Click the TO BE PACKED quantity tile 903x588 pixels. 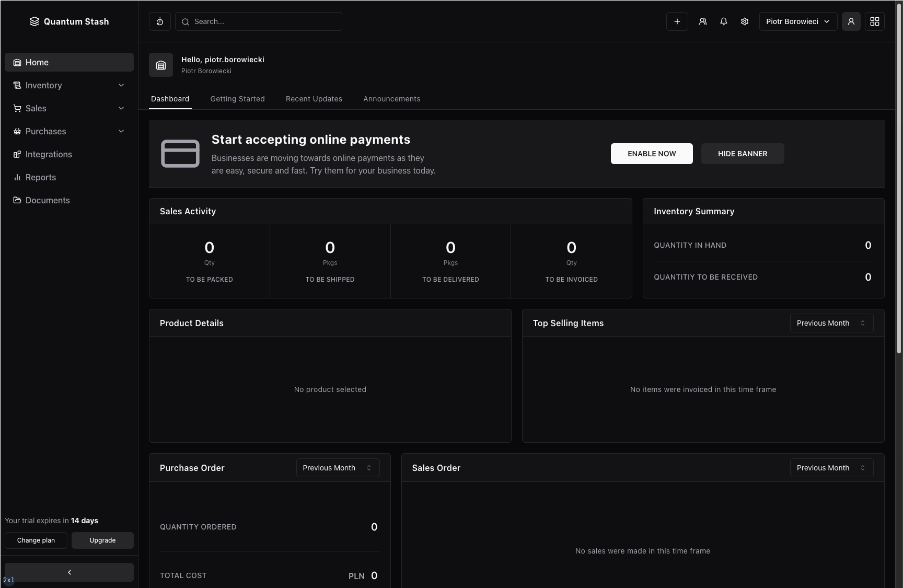[x=210, y=261]
